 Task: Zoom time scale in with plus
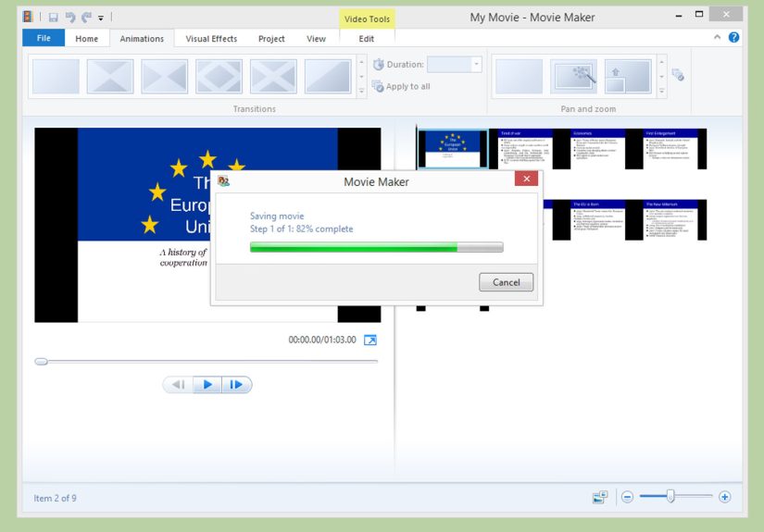click(x=724, y=497)
